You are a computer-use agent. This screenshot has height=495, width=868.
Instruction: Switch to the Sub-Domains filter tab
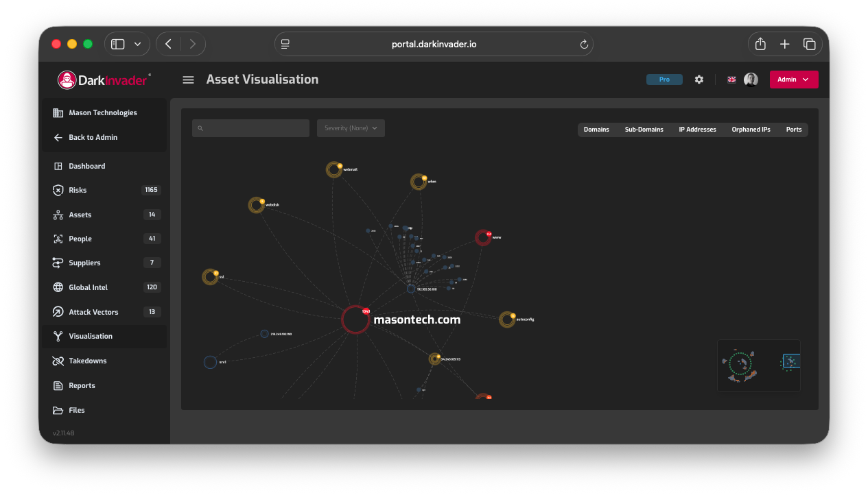644,129
